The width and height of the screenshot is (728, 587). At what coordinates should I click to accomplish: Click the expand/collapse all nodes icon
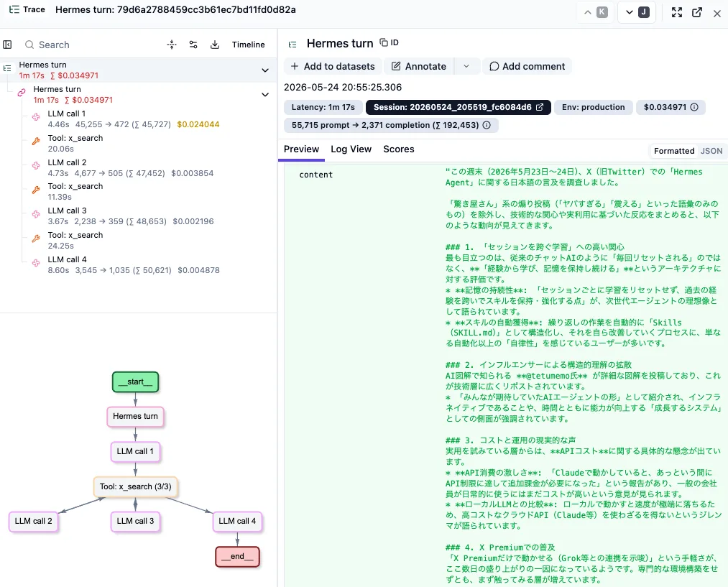(172, 45)
